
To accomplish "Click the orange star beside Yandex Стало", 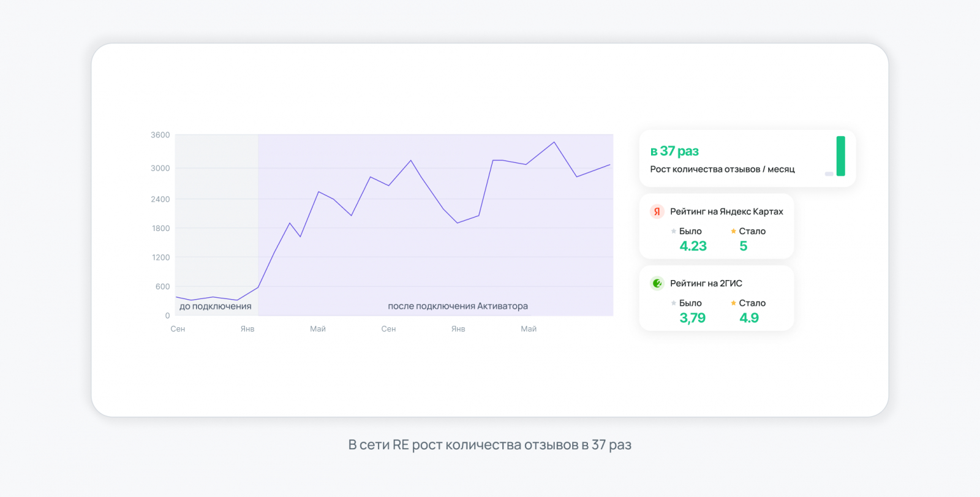I will click(x=733, y=231).
